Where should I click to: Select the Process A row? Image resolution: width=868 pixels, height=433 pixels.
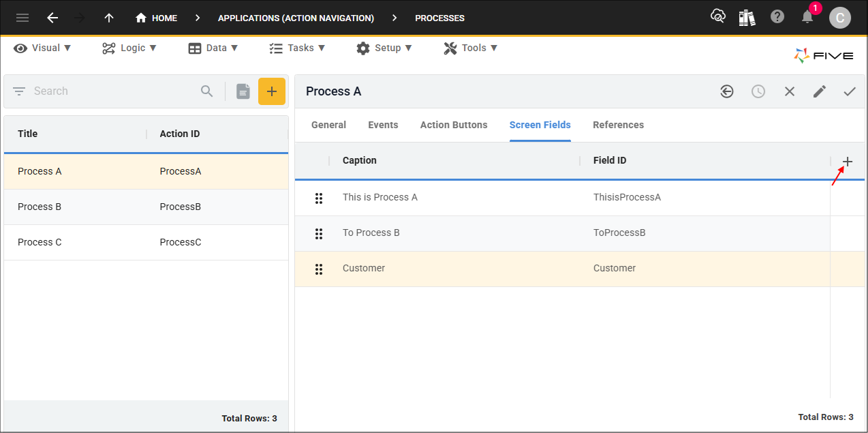146,171
